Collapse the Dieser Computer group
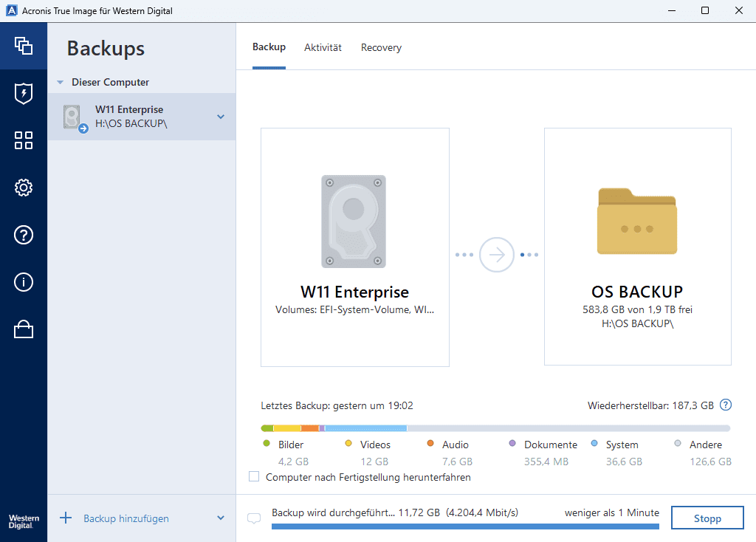The width and height of the screenshot is (756, 542). tap(61, 83)
